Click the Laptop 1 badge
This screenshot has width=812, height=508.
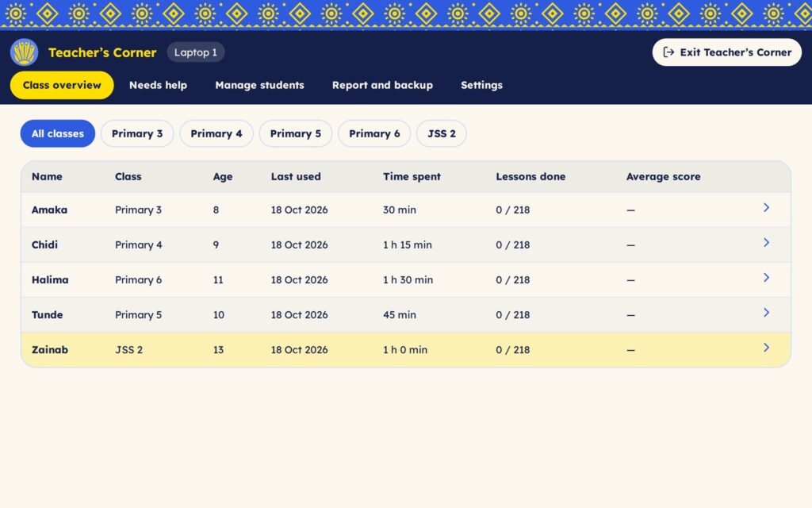(195, 52)
